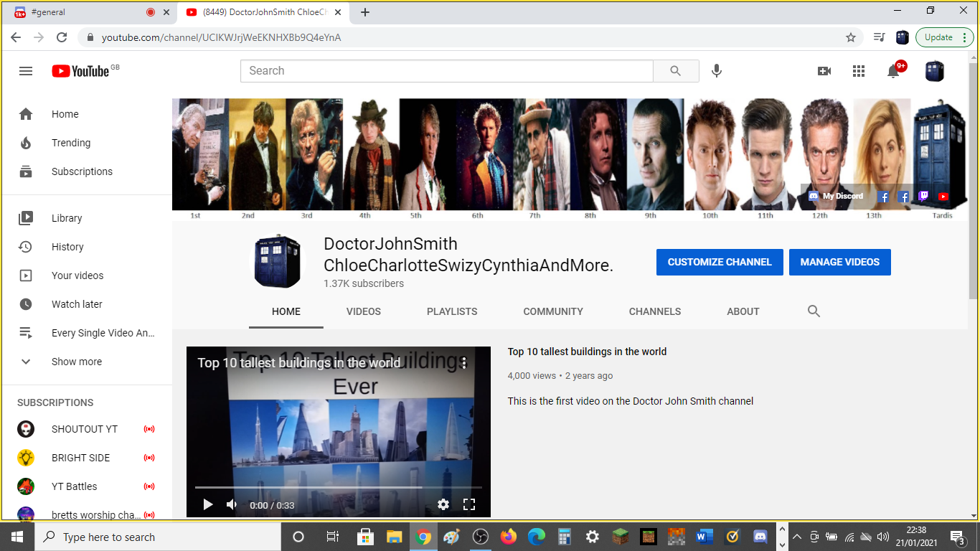Expand Show more in the sidebar
Screen dimensions: 980x551
pos(86,362)
